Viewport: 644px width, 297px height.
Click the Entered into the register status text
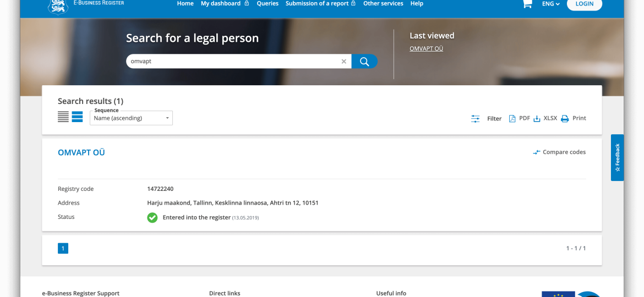click(x=197, y=217)
